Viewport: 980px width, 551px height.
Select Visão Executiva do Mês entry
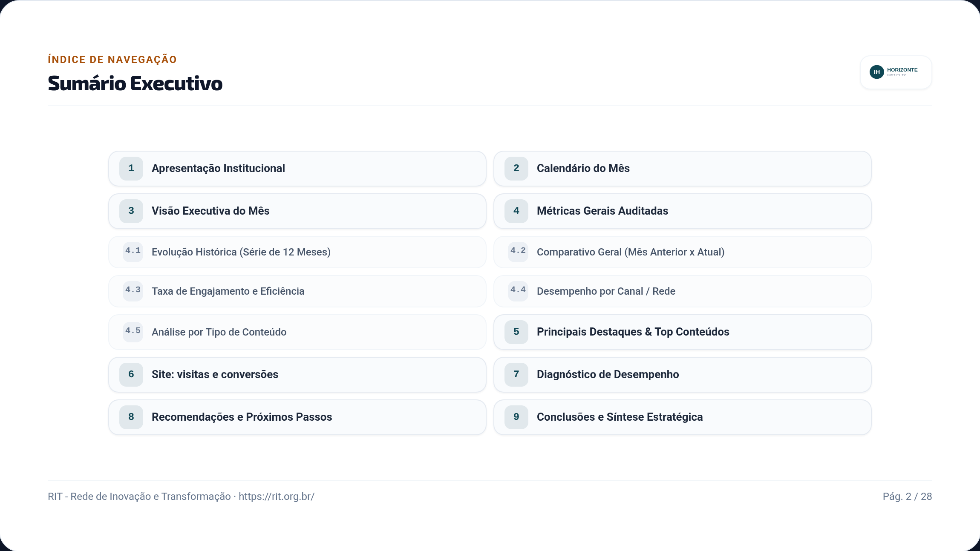297,211
